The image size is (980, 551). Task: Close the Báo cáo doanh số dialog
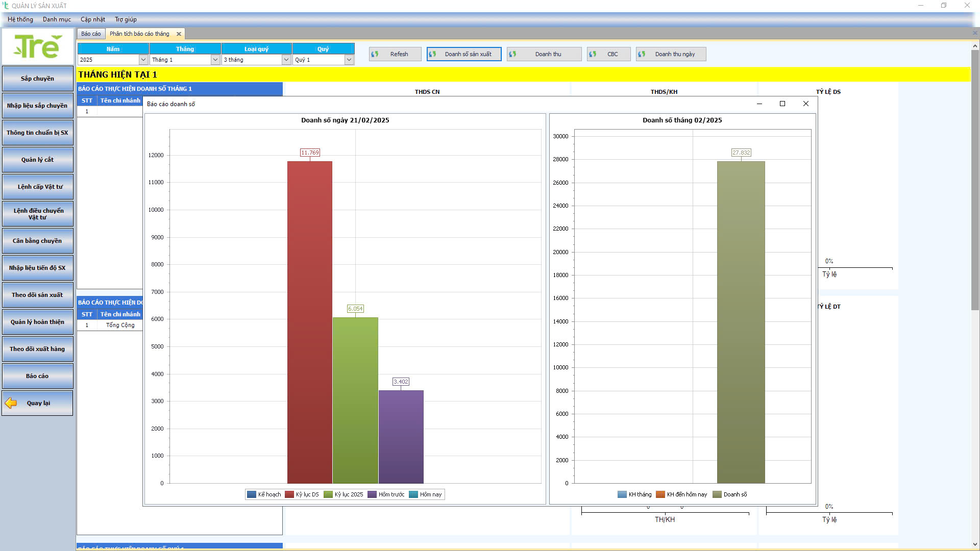[805, 104]
